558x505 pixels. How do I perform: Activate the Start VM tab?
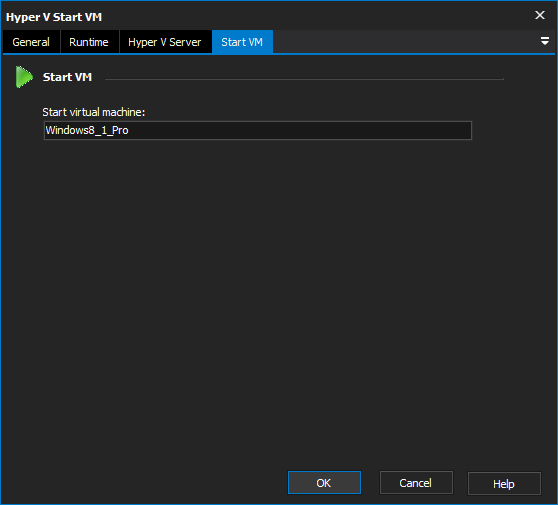(x=242, y=42)
